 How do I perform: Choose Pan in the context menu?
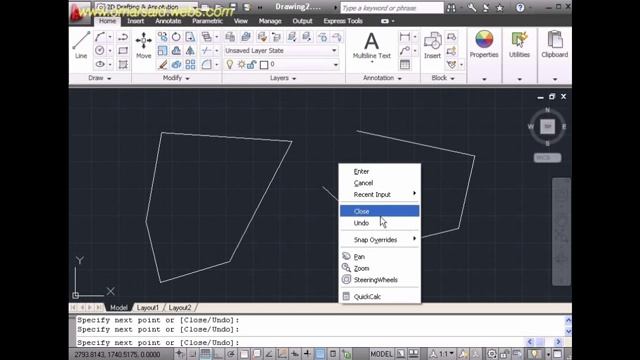[380, 256]
